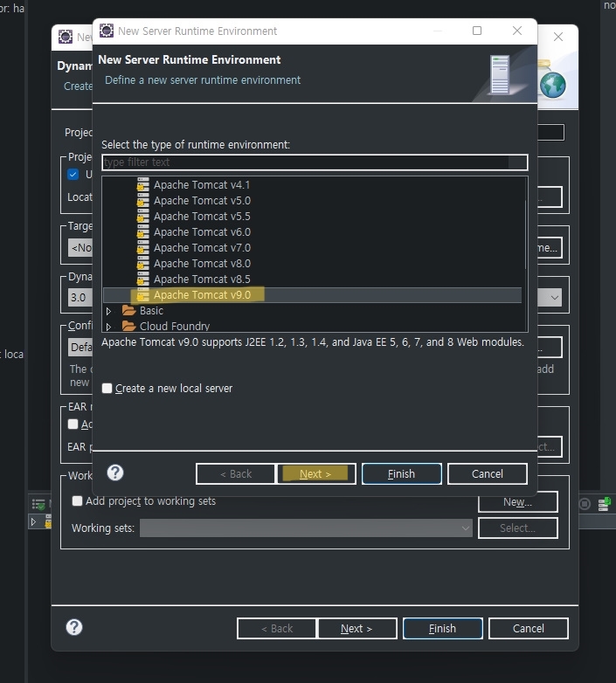Viewport: 616px width, 683px height.
Task: Click New... working set button
Action: [x=517, y=502]
